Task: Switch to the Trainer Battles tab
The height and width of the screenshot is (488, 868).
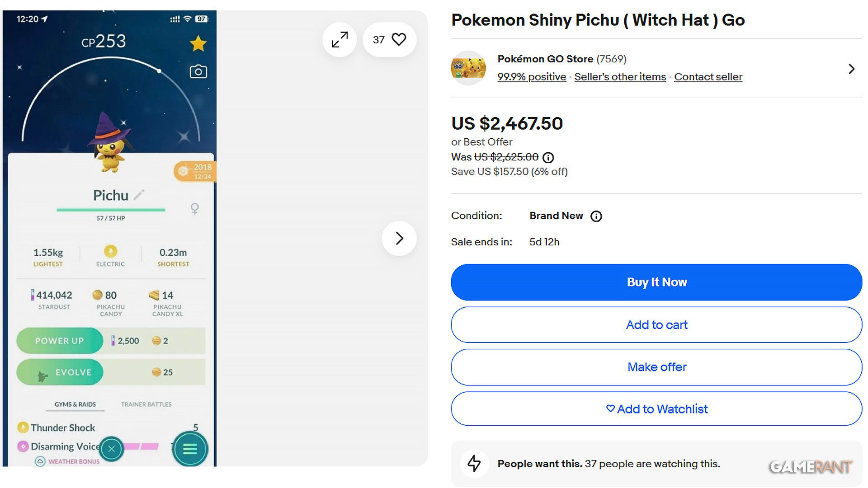Action: (x=146, y=404)
